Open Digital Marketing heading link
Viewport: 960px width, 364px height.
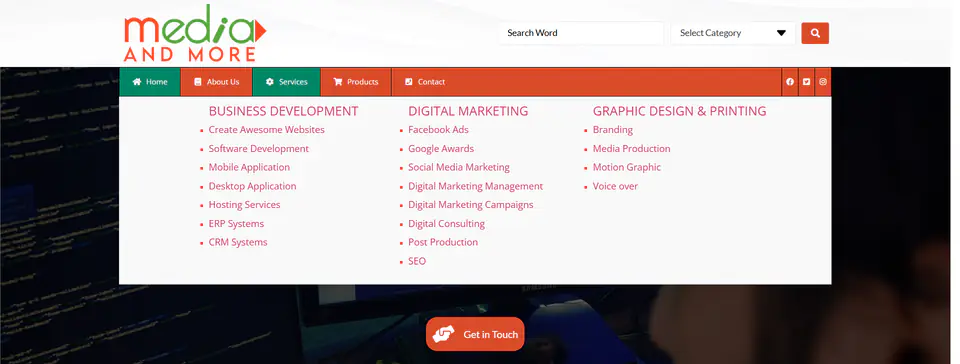468,111
